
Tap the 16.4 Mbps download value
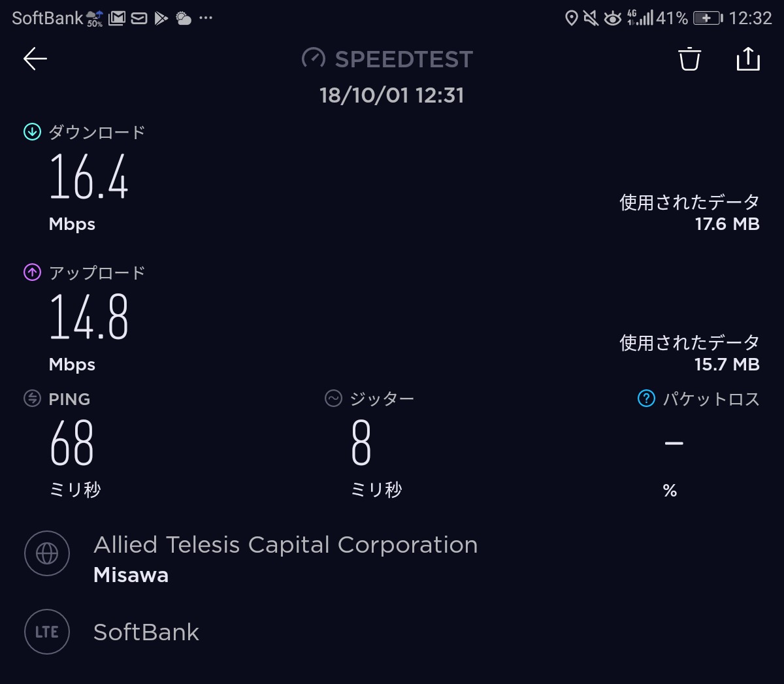[89, 176]
